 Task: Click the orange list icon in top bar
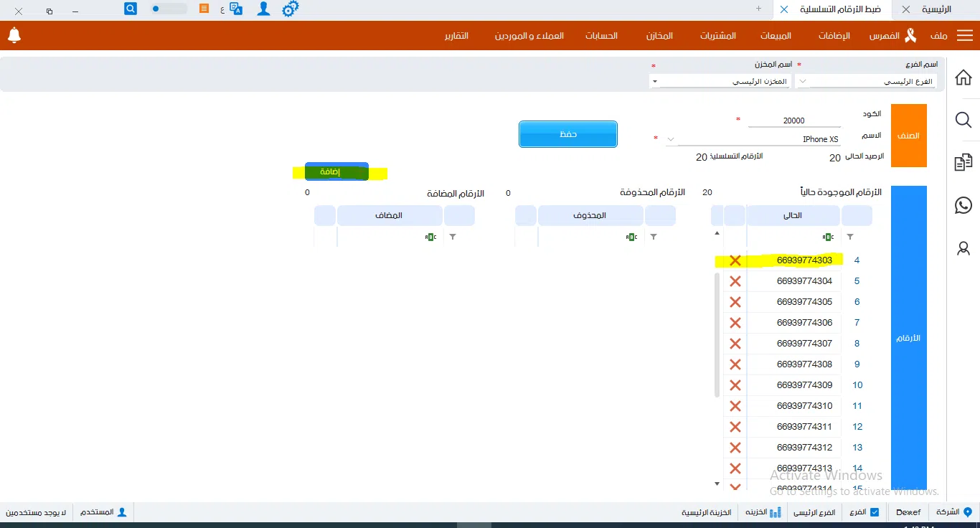[x=204, y=9]
